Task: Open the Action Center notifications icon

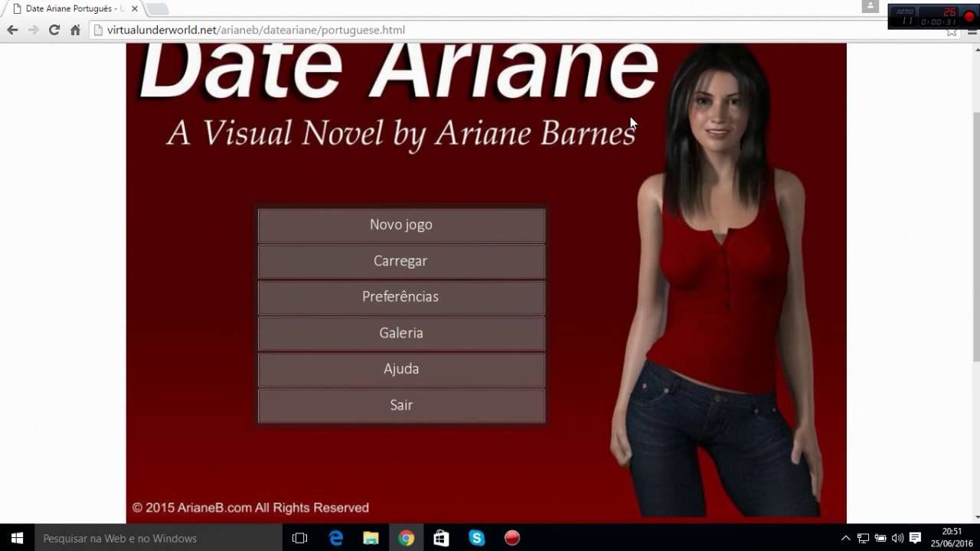Action: (915, 538)
